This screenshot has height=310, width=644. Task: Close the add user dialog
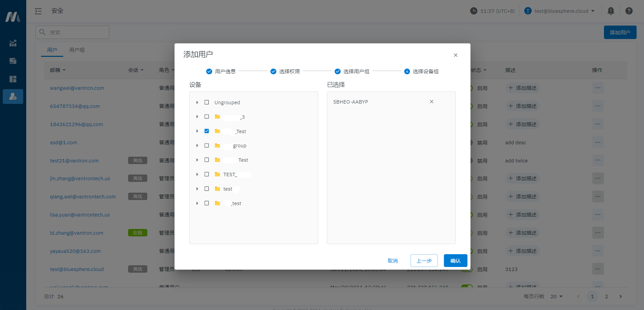[x=455, y=55]
